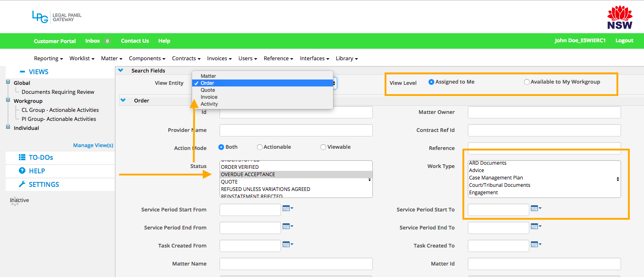Click the Matter Owner input field

544,112
